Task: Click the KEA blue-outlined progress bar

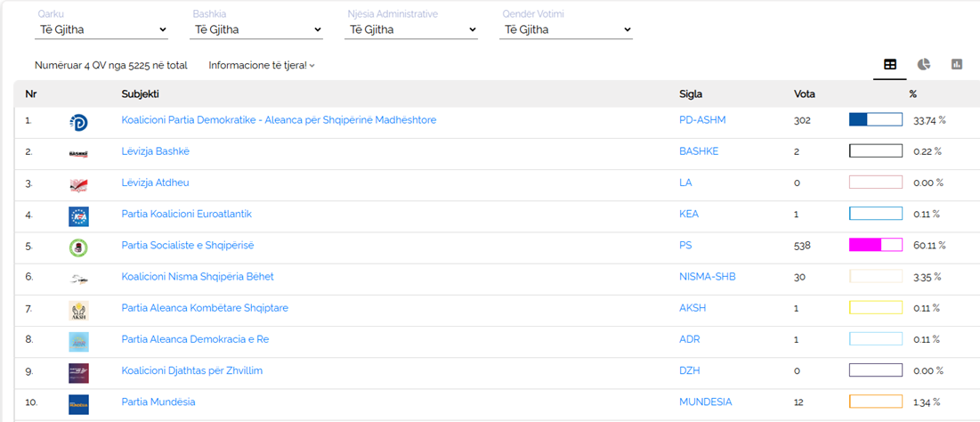Action: (876, 214)
